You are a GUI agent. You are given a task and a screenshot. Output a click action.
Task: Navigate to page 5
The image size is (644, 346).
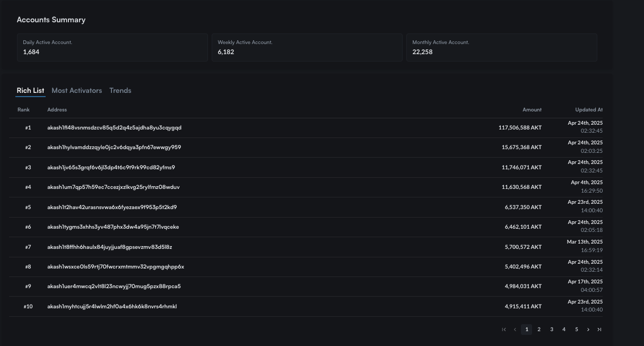click(x=577, y=330)
